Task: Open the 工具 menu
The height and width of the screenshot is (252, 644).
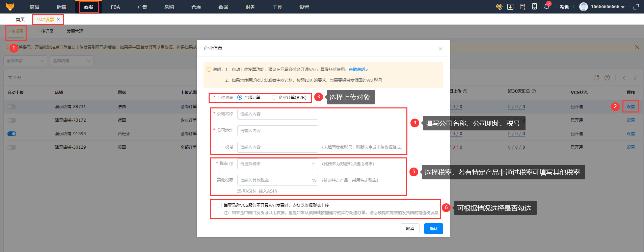Action: coord(277,7)
